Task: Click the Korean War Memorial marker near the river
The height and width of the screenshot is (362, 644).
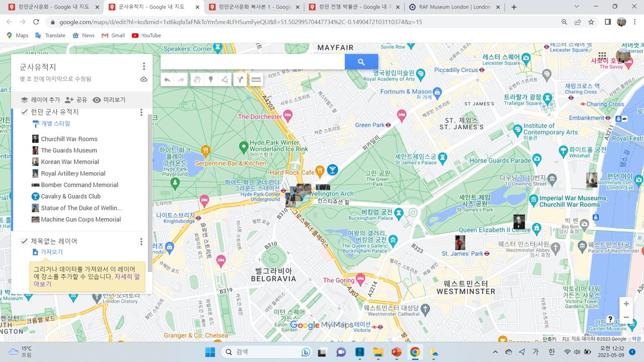Action: [591, 180]
